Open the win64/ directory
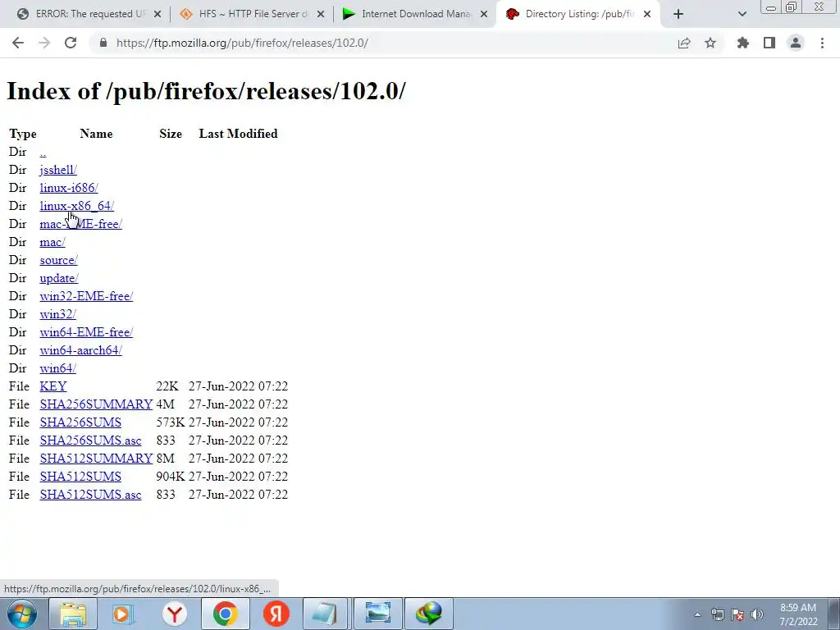The image size is (840, 630). point(58,368)
